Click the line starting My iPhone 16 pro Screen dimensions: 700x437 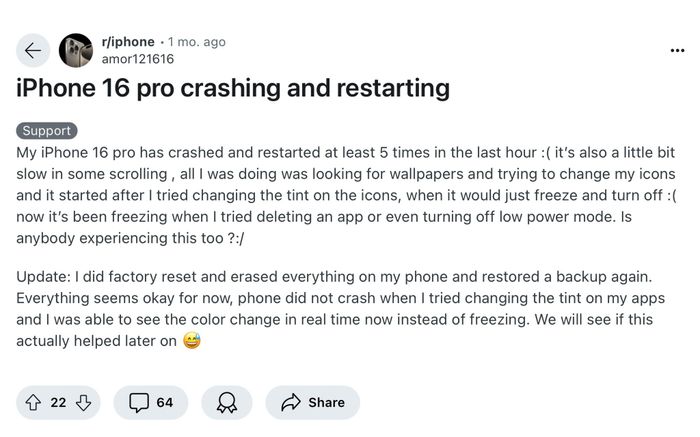(346, 153)
